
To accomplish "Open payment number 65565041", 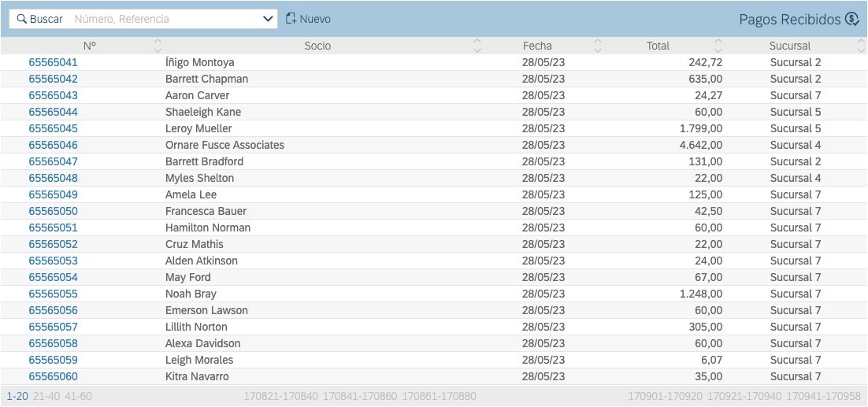I will pos(53,62).
